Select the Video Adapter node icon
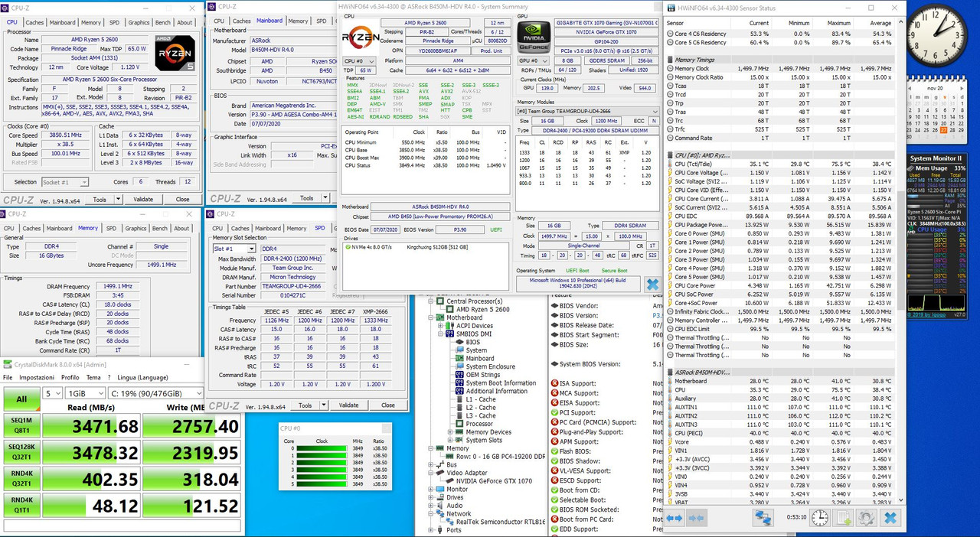This screenshot has width=980, height=537. pyautogui.click(x=439, y=473)
